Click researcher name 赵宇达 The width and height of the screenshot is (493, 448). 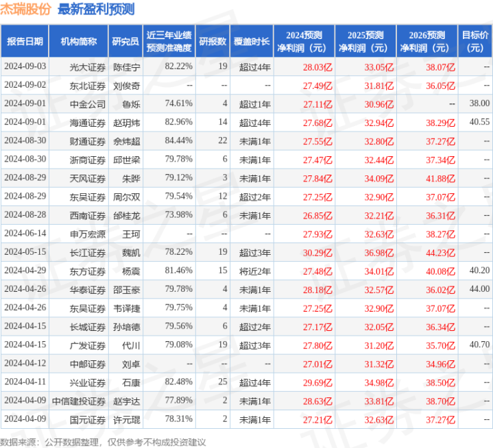127,401
